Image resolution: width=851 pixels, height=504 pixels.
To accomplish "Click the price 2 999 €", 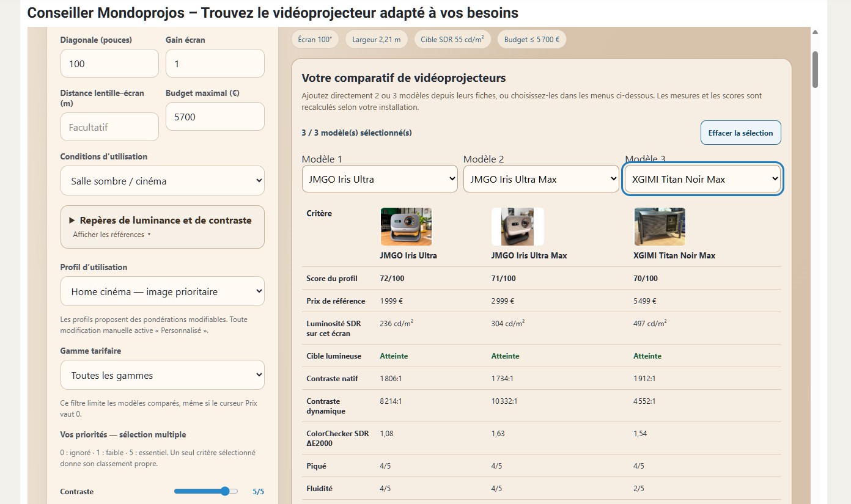I will coord(503,301).
